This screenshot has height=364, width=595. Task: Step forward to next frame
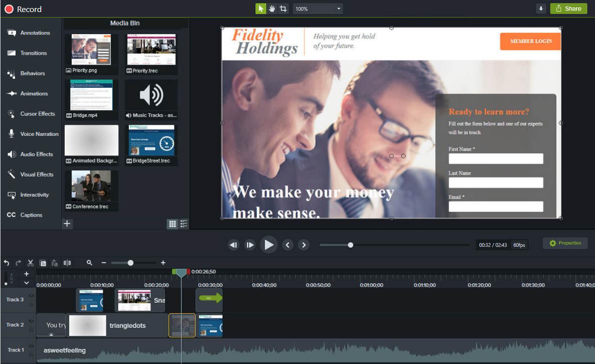click(250, 245)
